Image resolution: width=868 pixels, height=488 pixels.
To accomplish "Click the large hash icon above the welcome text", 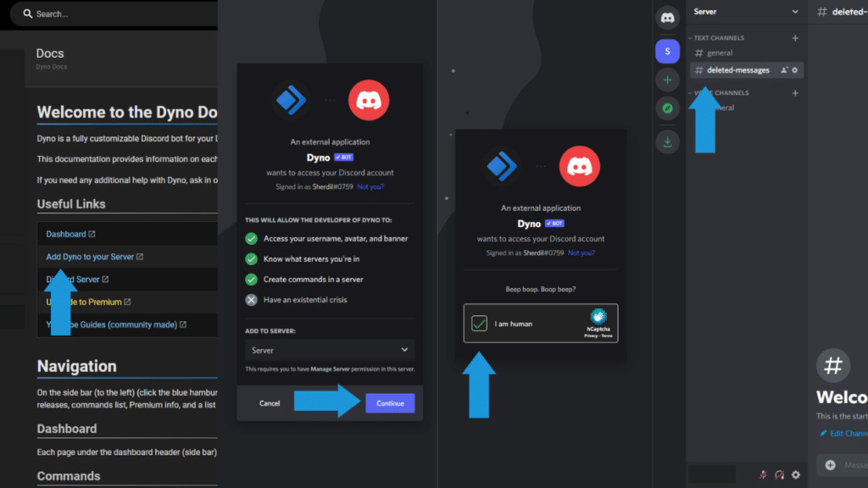I will click(x=833, y=366).
